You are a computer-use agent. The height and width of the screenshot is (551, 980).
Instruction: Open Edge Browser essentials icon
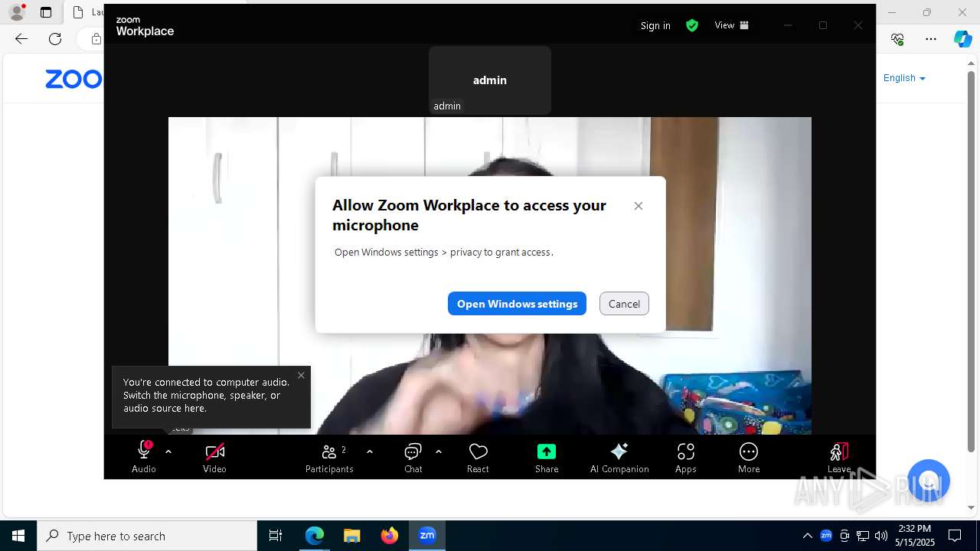(x=898, y=39)
